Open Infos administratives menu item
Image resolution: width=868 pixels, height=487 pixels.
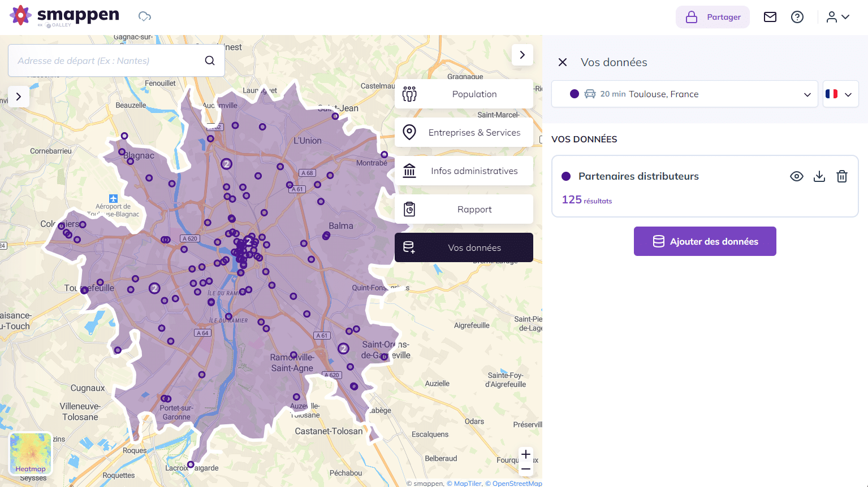point(464,171)
